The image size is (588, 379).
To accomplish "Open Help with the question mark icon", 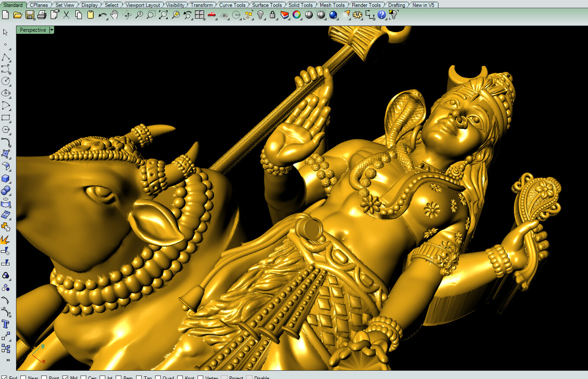I will (x=382, y=15).
